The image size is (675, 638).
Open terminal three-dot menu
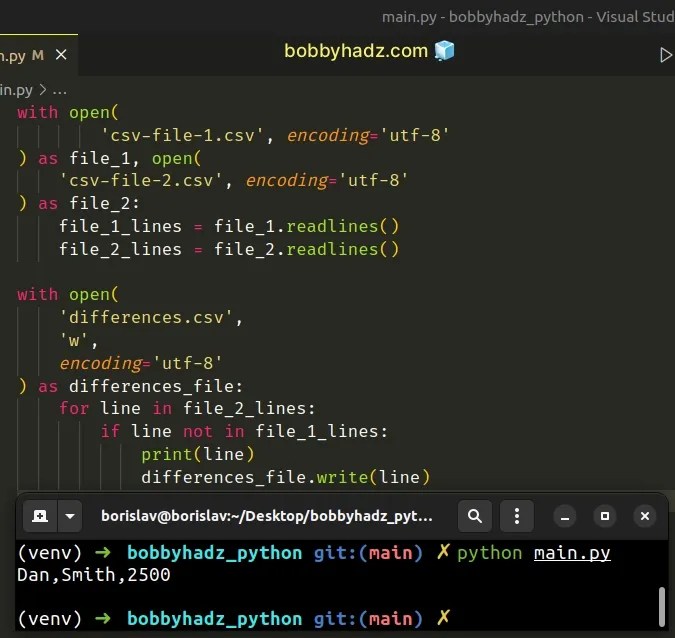pyautogui.click(x=517, y=516)
